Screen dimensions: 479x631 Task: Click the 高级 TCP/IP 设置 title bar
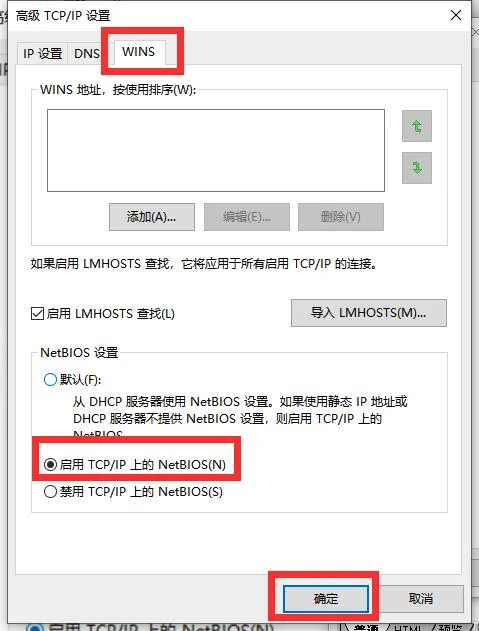point(225,15)
